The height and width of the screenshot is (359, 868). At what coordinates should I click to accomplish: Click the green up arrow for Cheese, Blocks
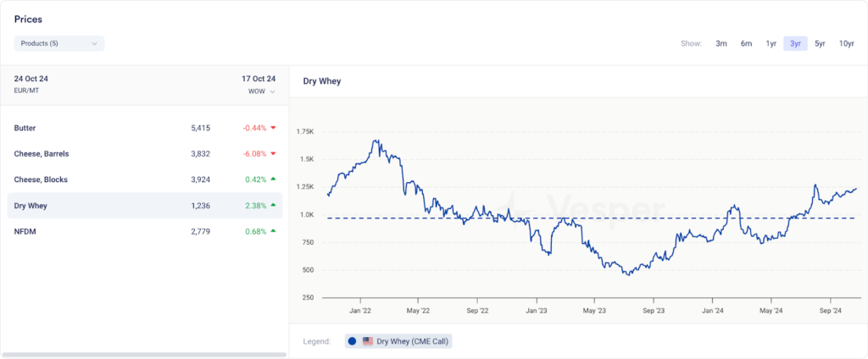click(x=274, y=179)
